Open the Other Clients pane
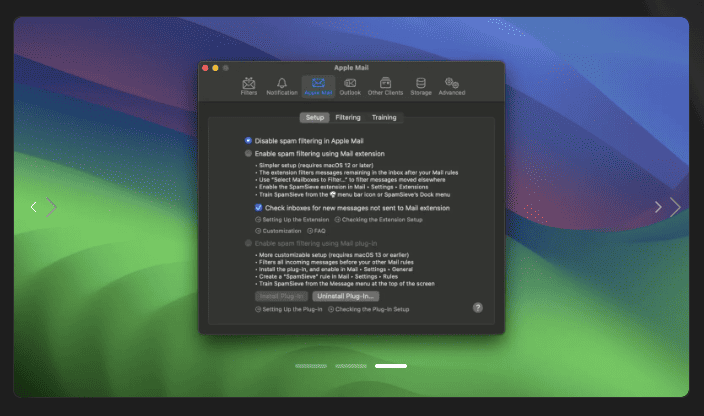The width and height of the screenshot is (704, 416). coord(385,86)
